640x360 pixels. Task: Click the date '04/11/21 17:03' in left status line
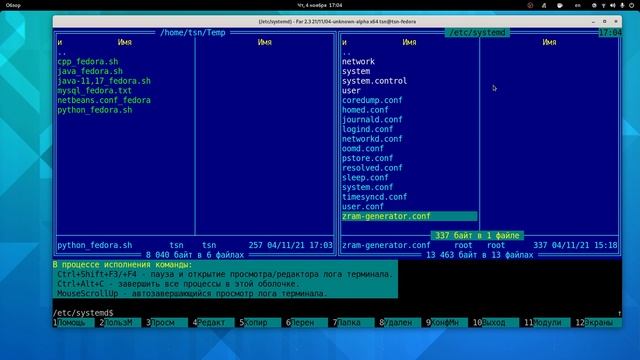point(300,245)
